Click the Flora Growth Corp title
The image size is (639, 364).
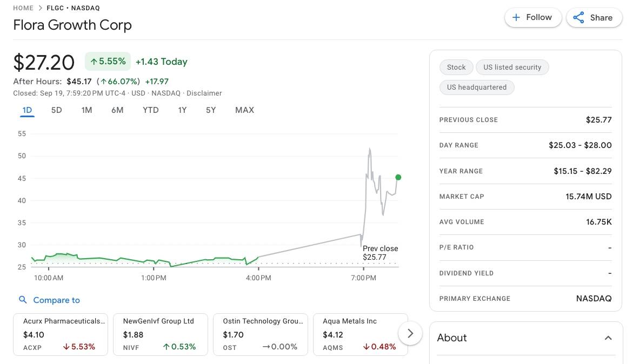tap(72, 25)
